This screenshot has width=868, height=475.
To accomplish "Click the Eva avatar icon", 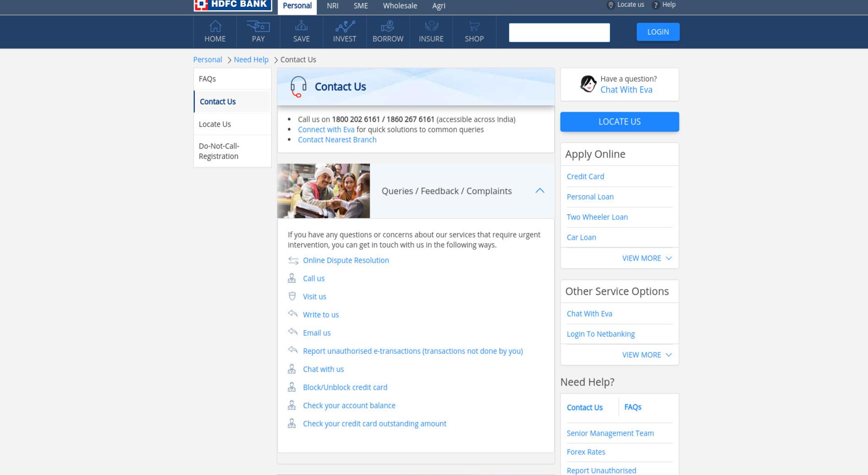I will (x=588, y=84).
